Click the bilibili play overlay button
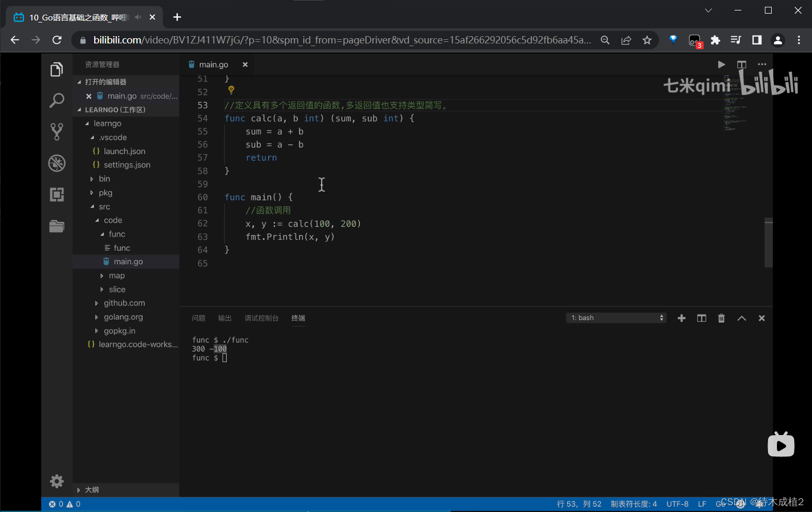The image size is (812, 512). pos(781,444)
